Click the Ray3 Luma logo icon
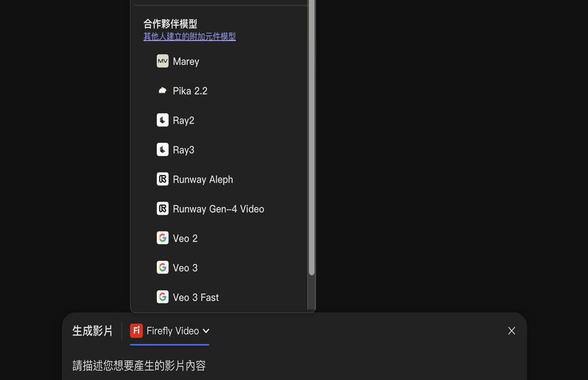The height and width of the screenshot is (380, 588). (163, 150)
